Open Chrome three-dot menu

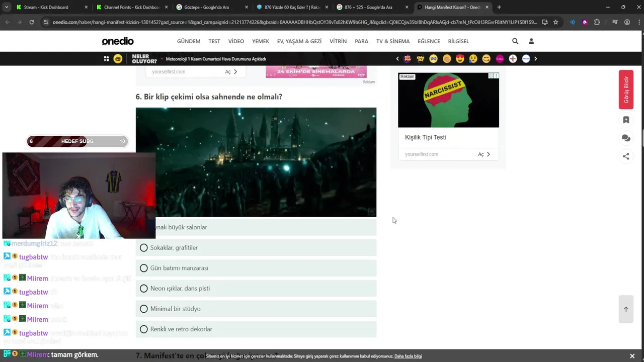coord(638,22)
